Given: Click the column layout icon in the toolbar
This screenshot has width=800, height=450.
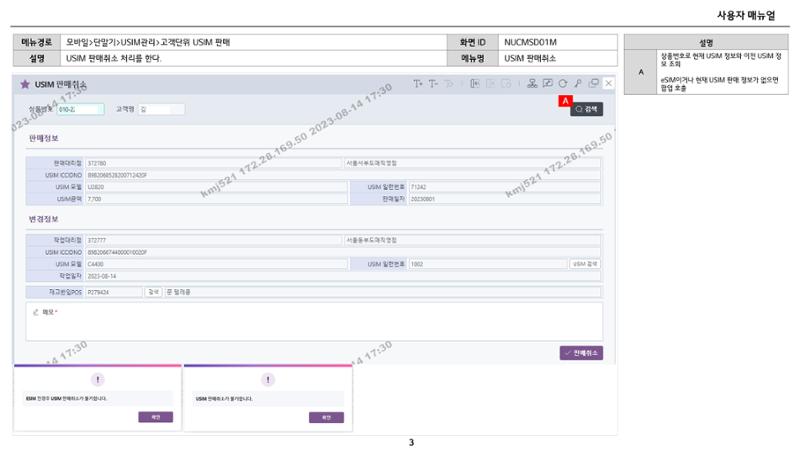Looking at the screenshot, I should point(474,84).
